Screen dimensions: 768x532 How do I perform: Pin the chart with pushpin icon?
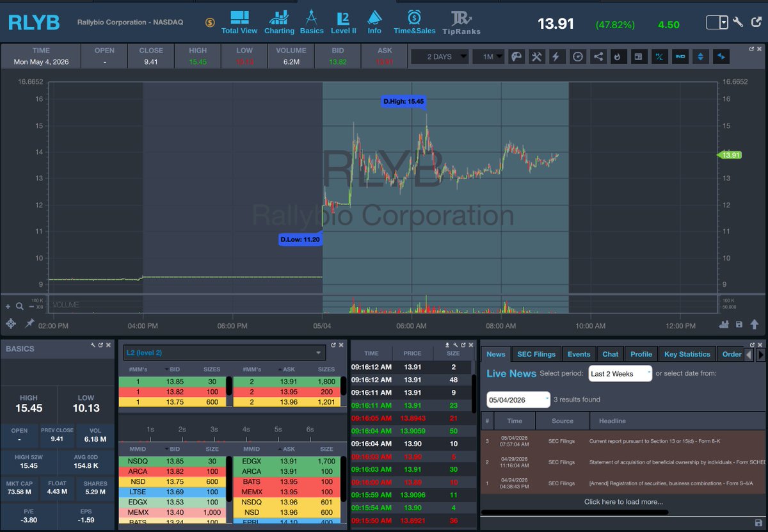tap(29, 324)
